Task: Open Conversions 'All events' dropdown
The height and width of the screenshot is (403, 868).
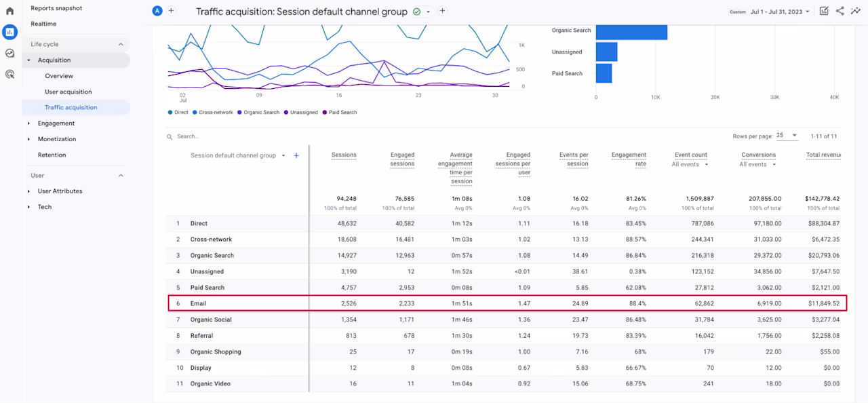Action: pos(758,164)
